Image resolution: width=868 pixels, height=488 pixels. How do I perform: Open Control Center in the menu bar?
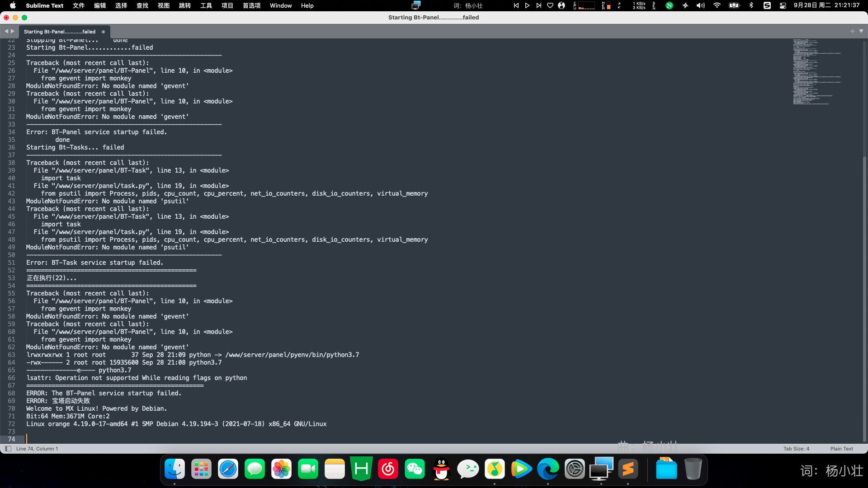[x=783, y=5]
